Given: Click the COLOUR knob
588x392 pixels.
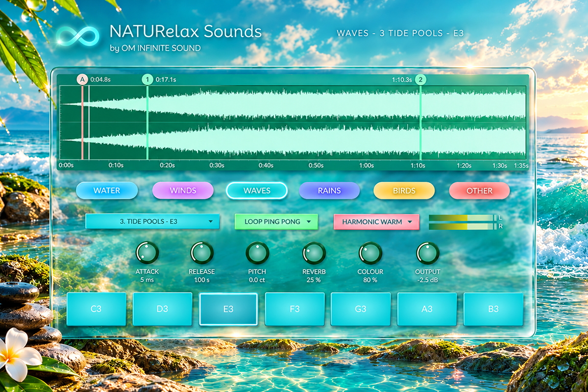Looking at the screenshot, I should tap(370, 253).
